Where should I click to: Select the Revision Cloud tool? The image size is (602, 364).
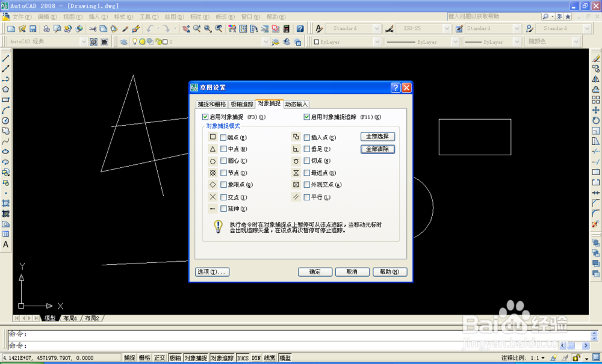click(x=6, y=131)
